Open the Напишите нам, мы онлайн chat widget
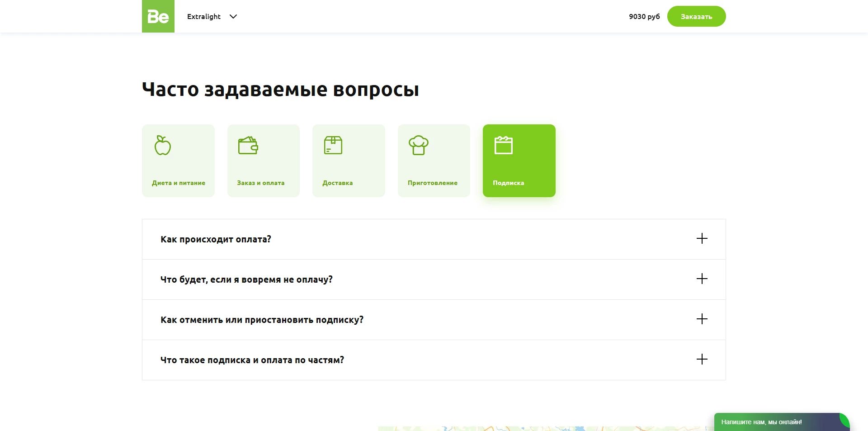The height and width of the screenshot is (431, 868). (782, 422)
